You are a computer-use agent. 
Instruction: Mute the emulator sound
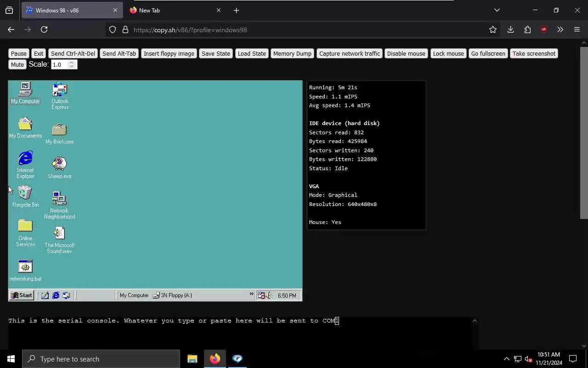click(x=17, y=64)
